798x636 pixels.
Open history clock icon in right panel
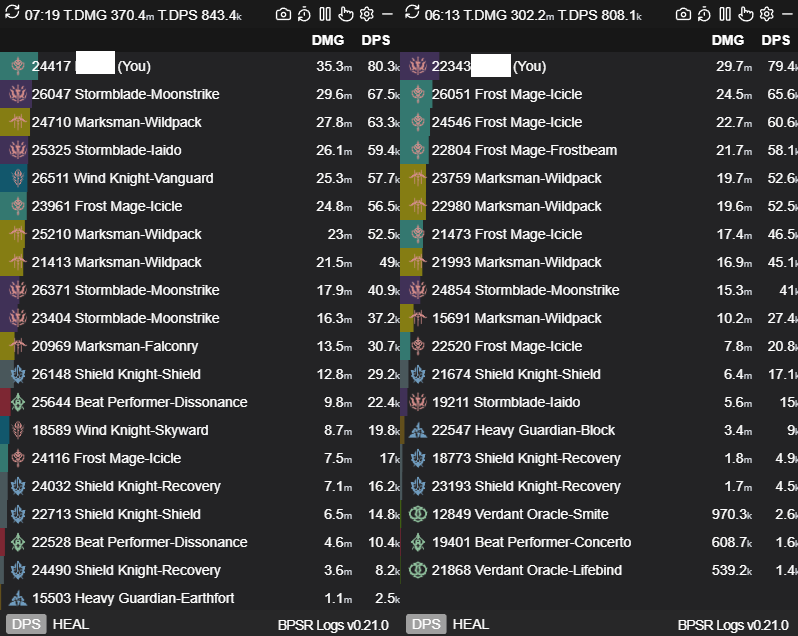(x=704, y=14)
